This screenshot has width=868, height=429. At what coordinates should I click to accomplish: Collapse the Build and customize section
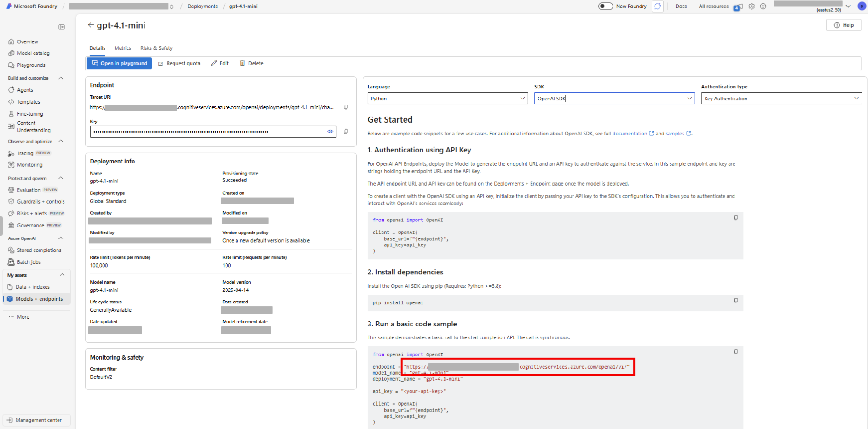(x=61, y=78)
